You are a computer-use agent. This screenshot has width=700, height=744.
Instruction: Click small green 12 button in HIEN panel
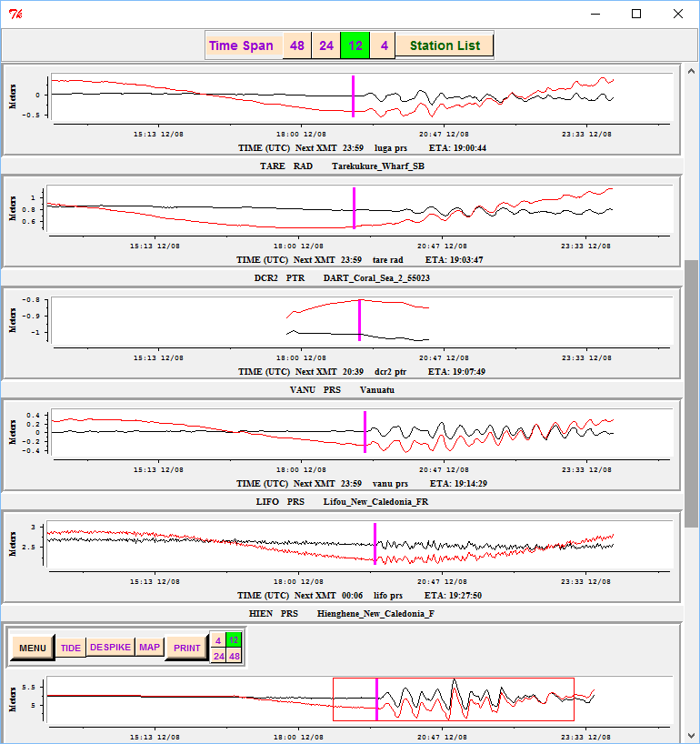(234, 640)
